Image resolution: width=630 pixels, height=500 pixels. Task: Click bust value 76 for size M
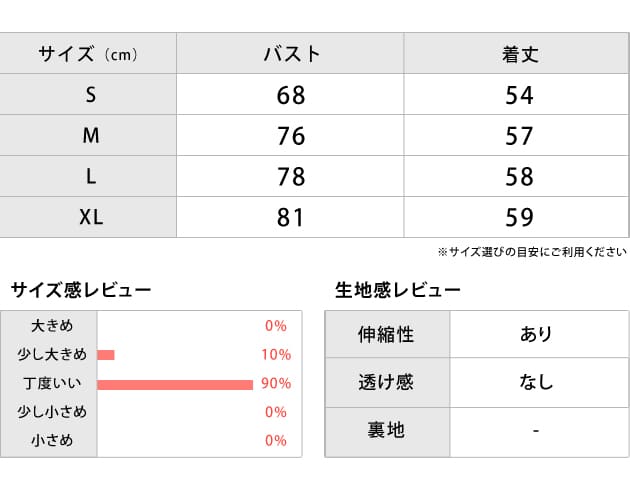coord(290,136)
